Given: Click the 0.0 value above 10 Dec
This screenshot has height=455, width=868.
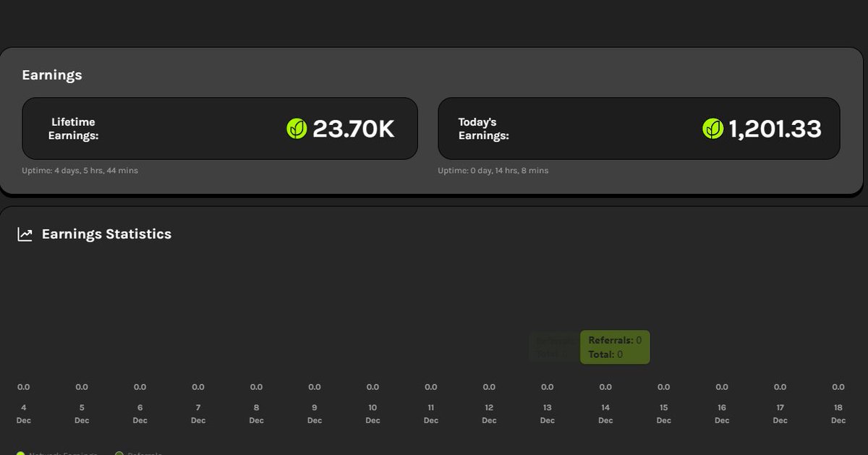Looking at the screenshot, I should [373, 387].
